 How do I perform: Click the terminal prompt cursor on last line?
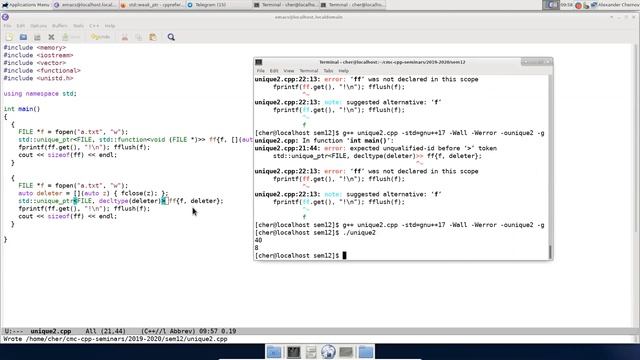click(344, 256)
